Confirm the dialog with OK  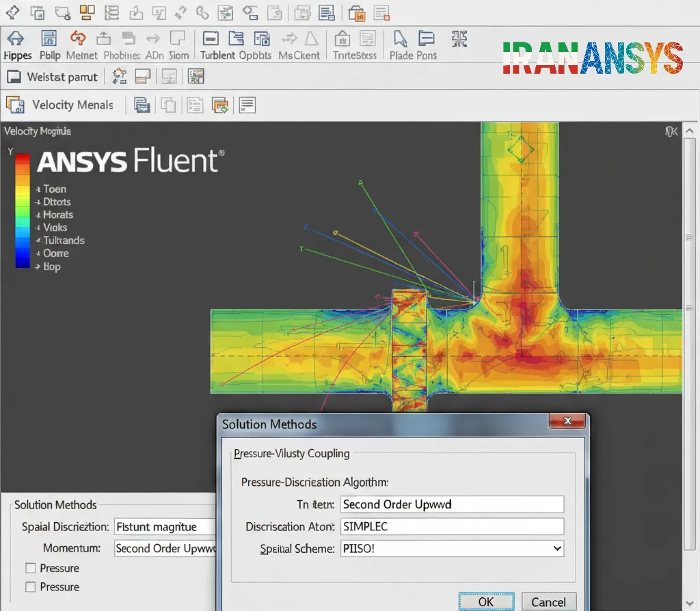pyautogui.click(x=486, y=601)
